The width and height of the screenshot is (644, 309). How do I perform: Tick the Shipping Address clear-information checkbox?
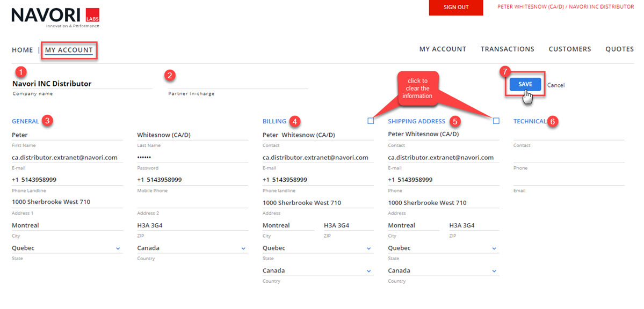[496, 121]
